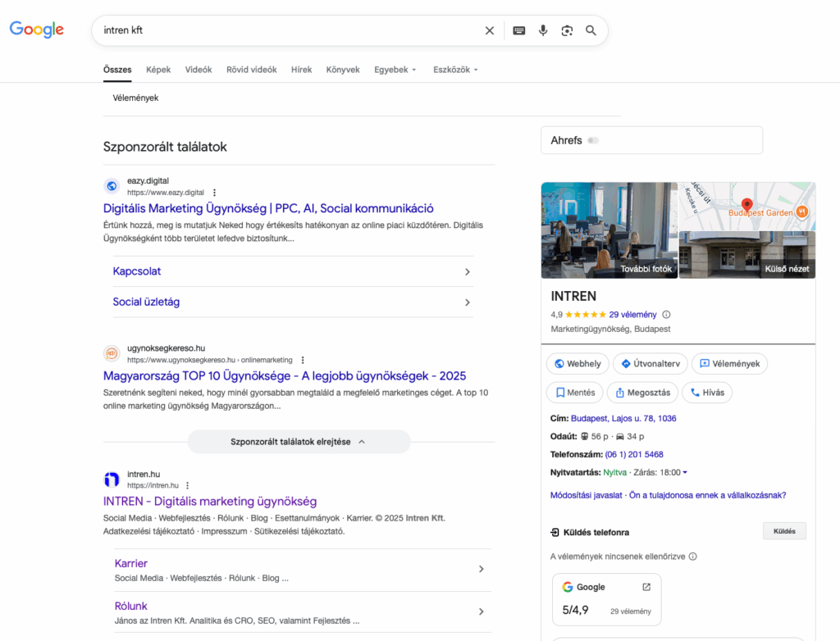Screen dimensions: 840x641
Task: Click the Vélemények filter chip
Action: 135,98
